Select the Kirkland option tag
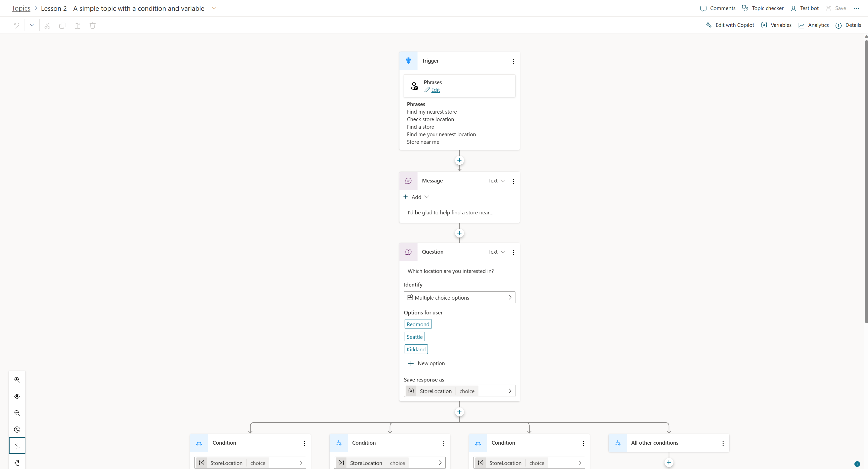Viewport: 868px width, 469px height. 416,349
